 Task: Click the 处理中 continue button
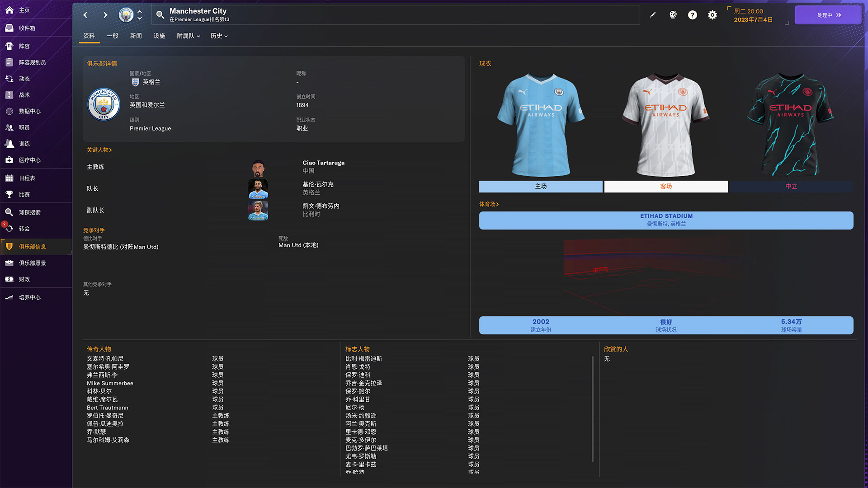(x=828, y=15)
